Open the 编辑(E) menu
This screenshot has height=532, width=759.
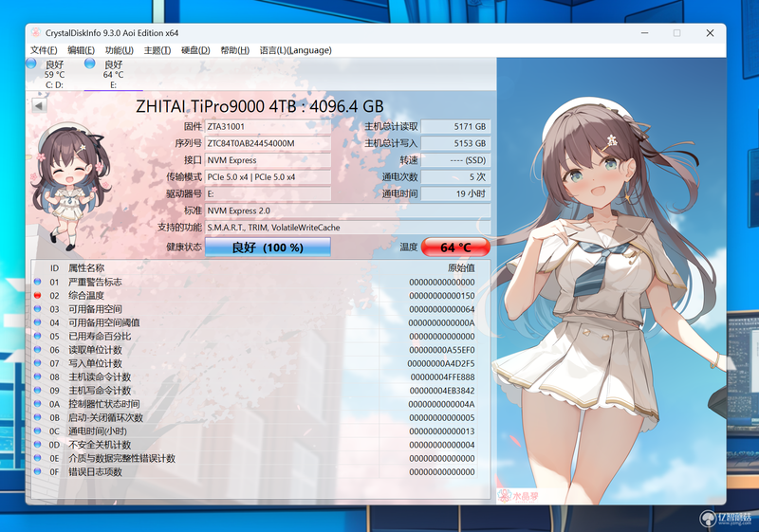(x=81, y=50)
